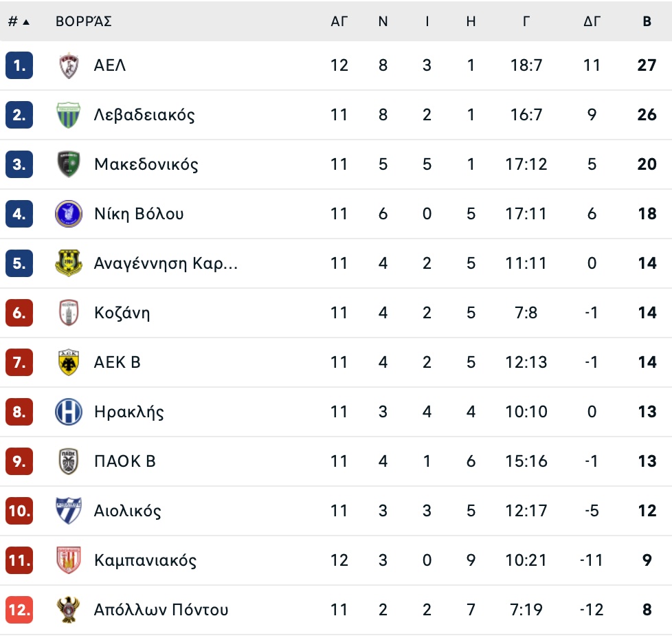Screen dimensions: 672x638
Task: Click the ΑΓ matches played column header
Action: (339, 21)
